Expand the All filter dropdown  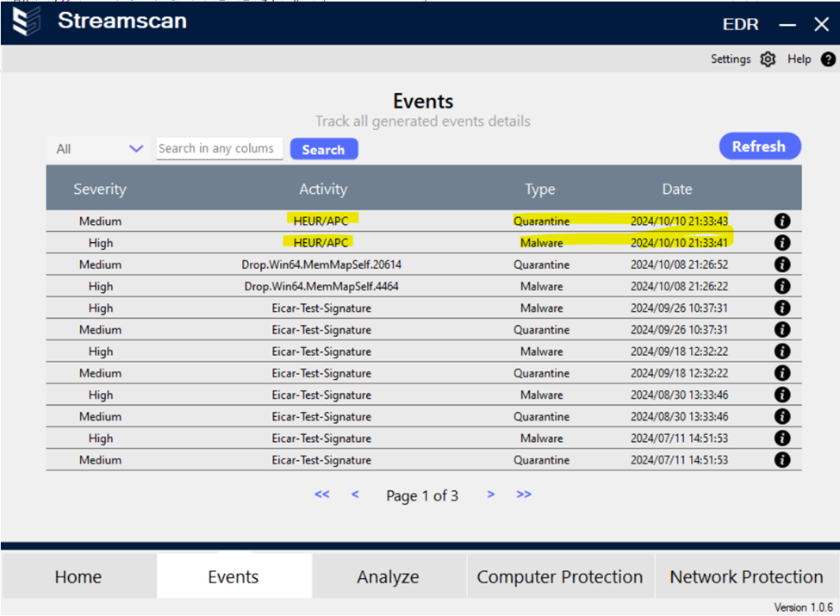coord(99,148)
